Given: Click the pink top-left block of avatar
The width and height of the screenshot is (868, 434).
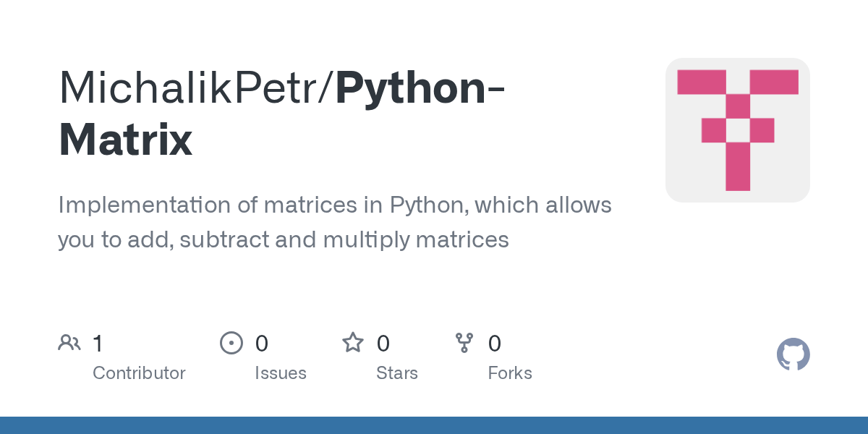Looking at the screenshot, I should click(701, 82).
